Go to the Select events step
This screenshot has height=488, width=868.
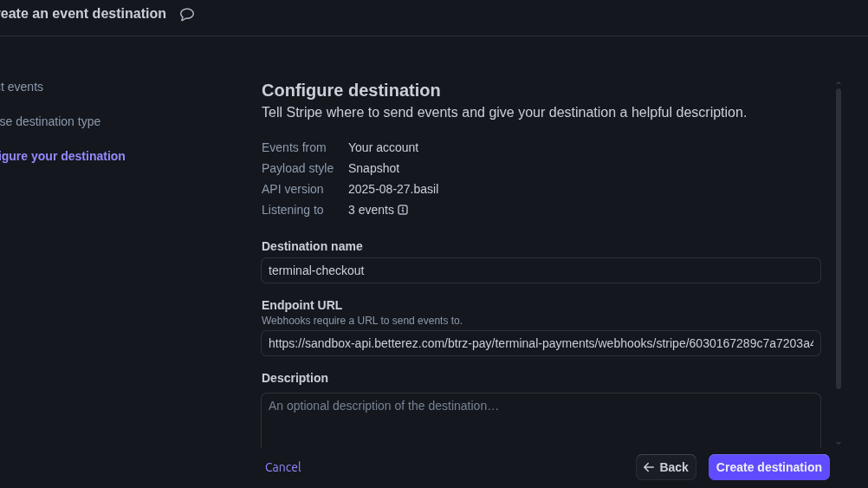[x=22, y=87]
